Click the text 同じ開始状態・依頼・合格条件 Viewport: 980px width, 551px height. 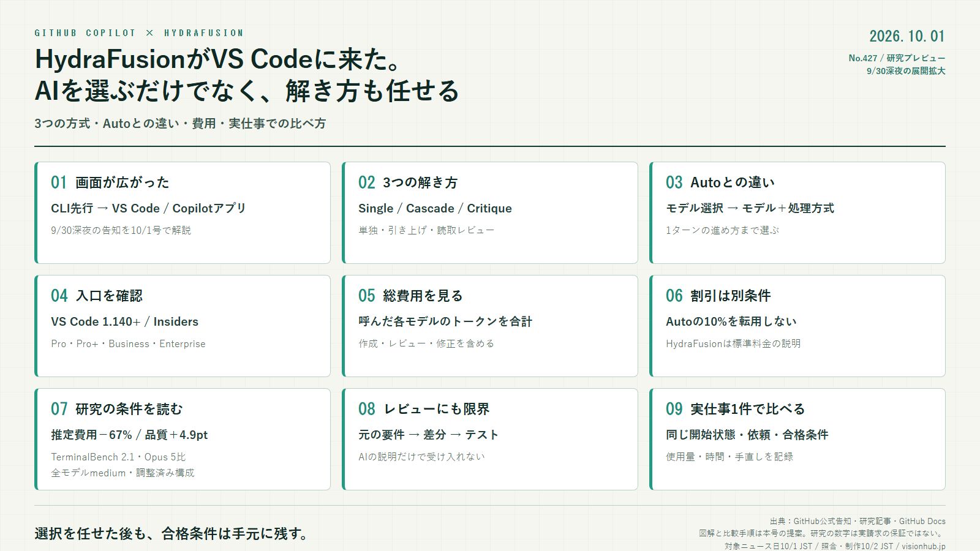747,435
